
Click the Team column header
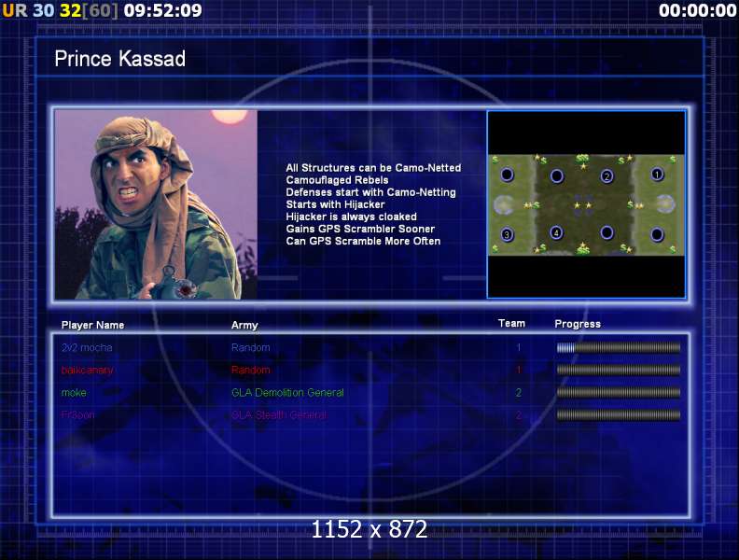pyautogui.click(x=512, y=323)
